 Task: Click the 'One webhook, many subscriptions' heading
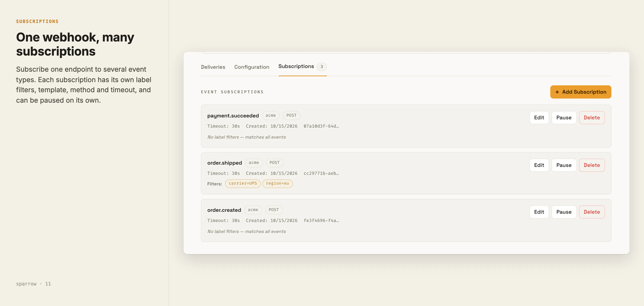[x=75, y=44]
